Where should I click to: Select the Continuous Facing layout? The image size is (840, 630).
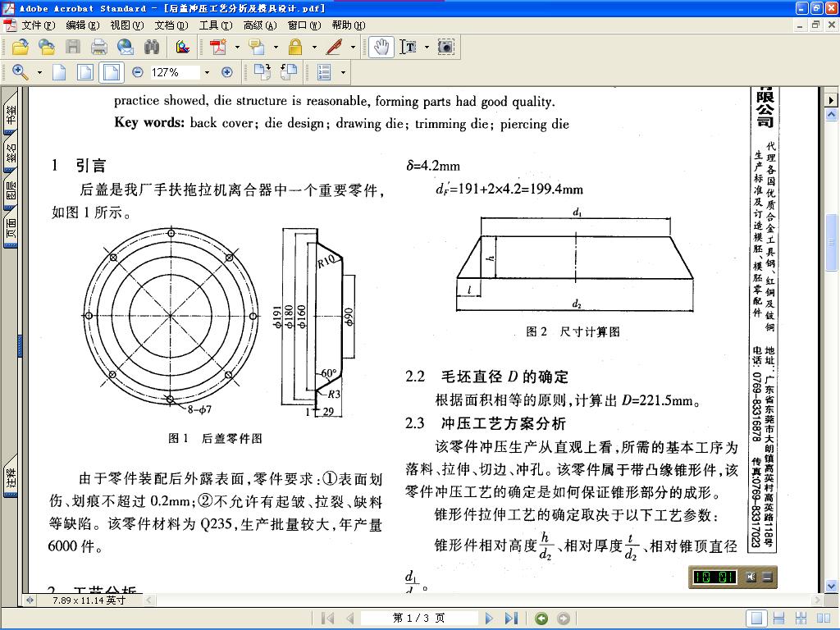pos(801,619)
